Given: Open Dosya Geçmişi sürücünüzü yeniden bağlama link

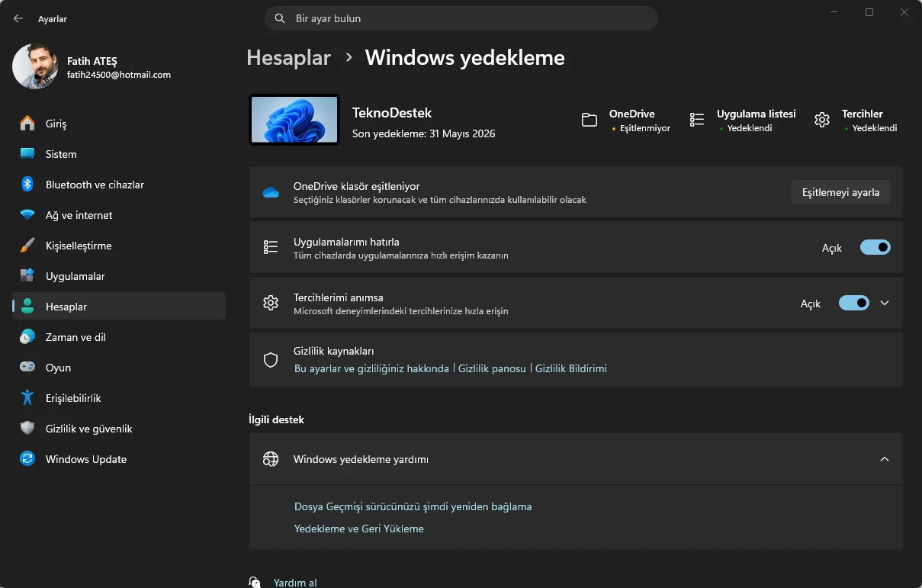Looking at the screenshot, I should point(413,506).
